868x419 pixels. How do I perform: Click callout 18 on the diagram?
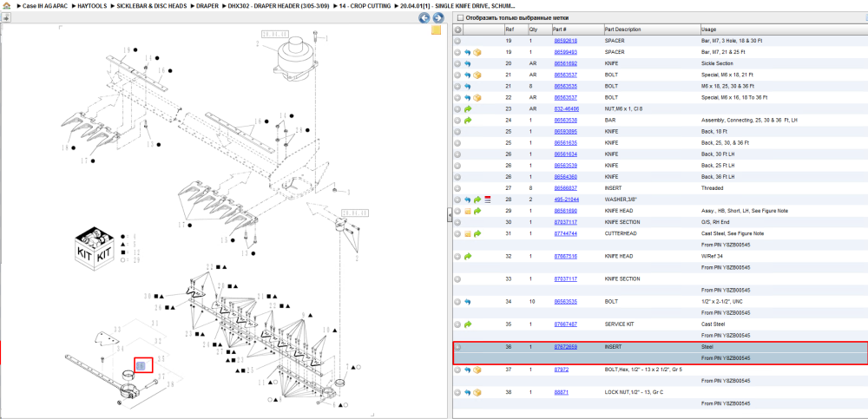(66, 147)
